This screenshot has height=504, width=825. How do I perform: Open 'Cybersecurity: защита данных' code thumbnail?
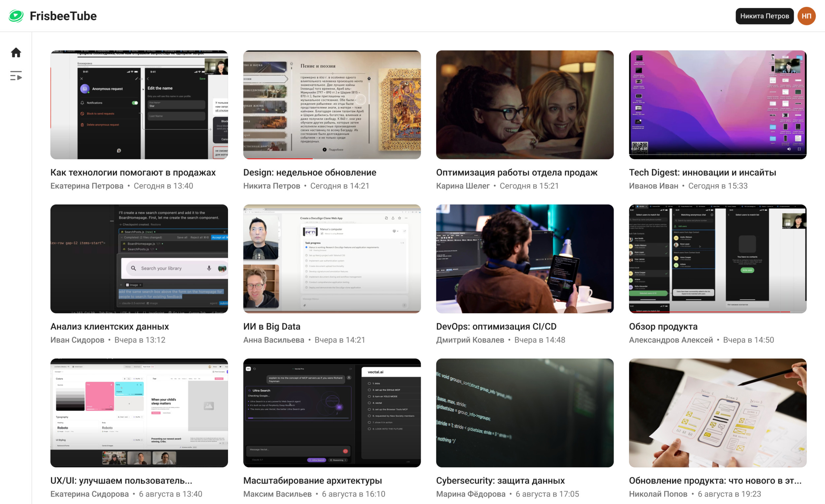[525, 413]
